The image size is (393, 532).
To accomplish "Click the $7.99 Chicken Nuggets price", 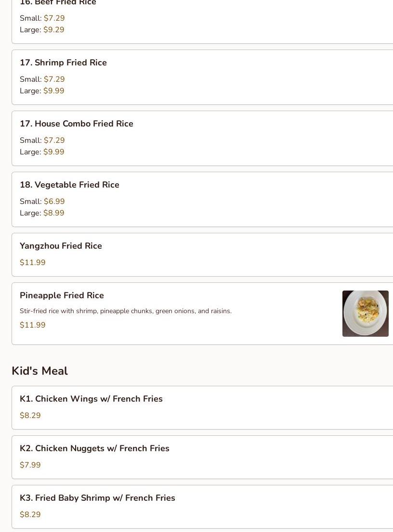I will 30,465.
